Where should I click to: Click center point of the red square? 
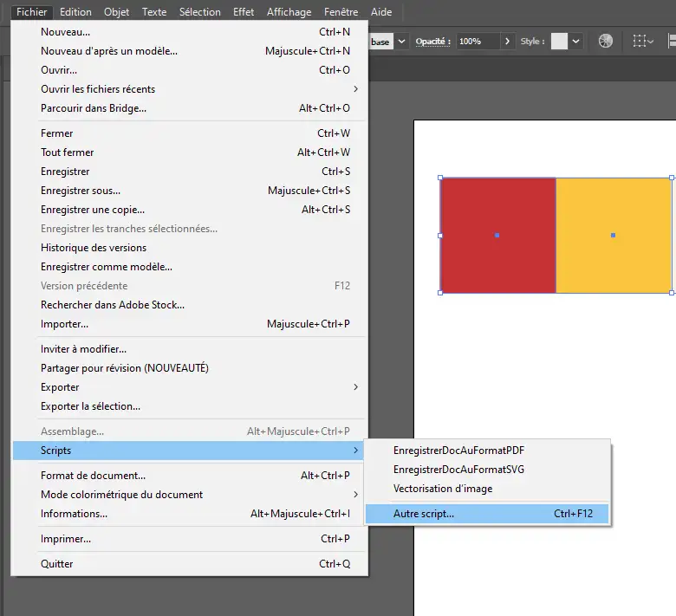497,235
